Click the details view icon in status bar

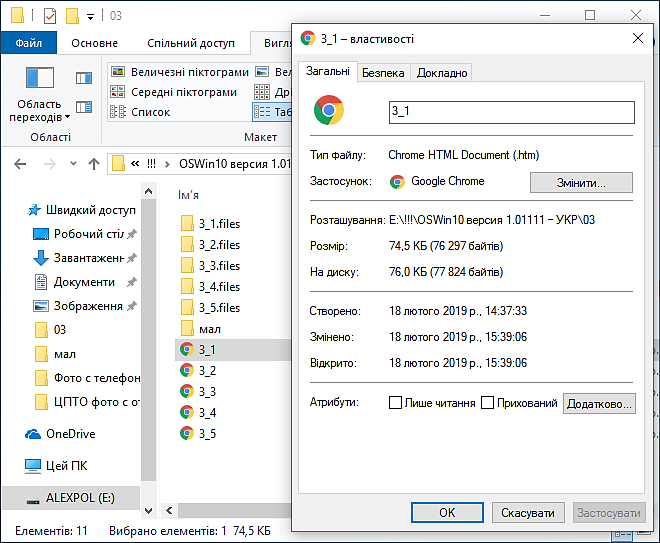pos(623,535)
